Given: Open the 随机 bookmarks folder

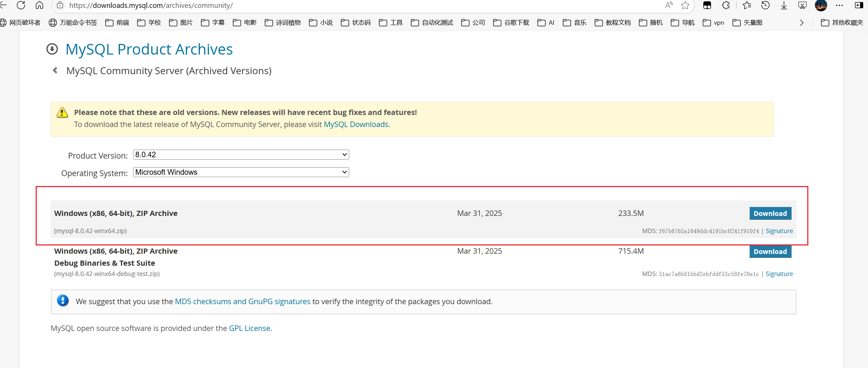Looking at the screenshot, I should [x=651, y=23].
